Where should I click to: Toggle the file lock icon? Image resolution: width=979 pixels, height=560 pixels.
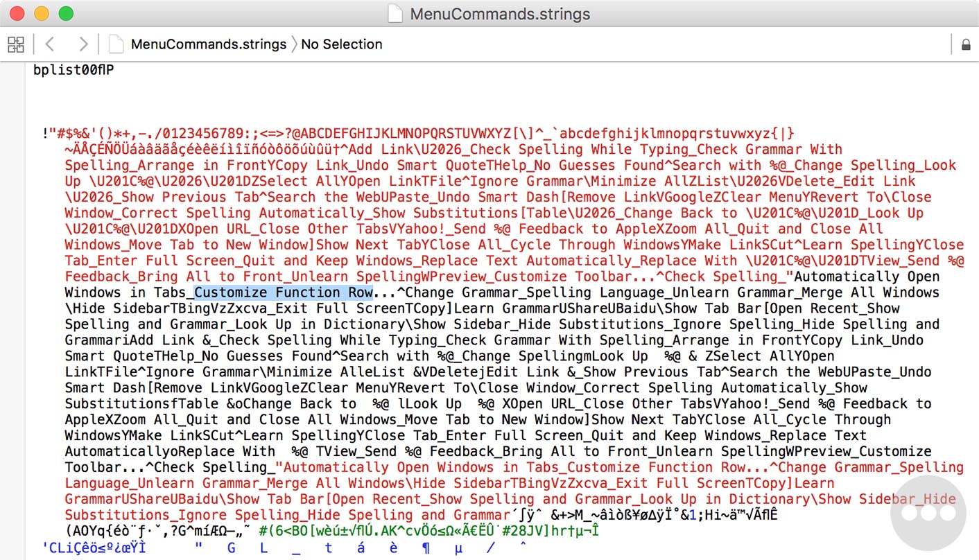click(x=965, y=43)
